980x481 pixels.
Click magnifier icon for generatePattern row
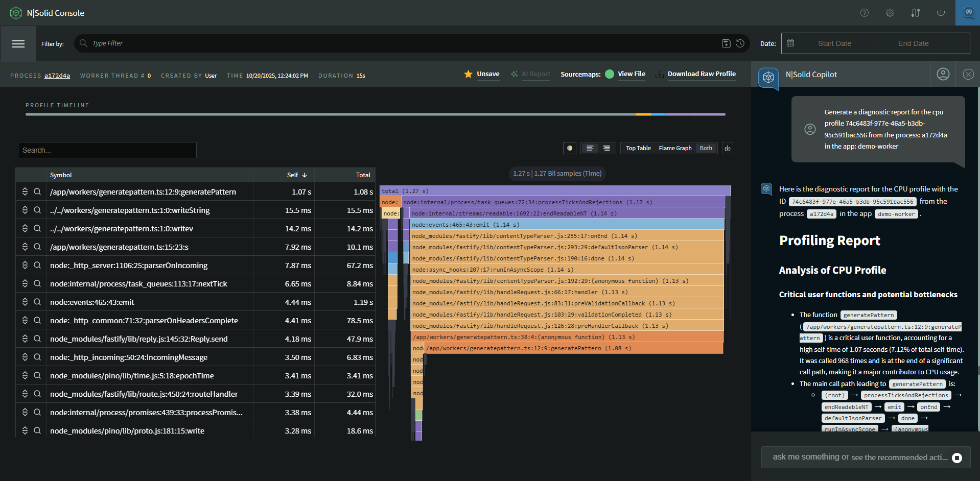pos(37,191)
